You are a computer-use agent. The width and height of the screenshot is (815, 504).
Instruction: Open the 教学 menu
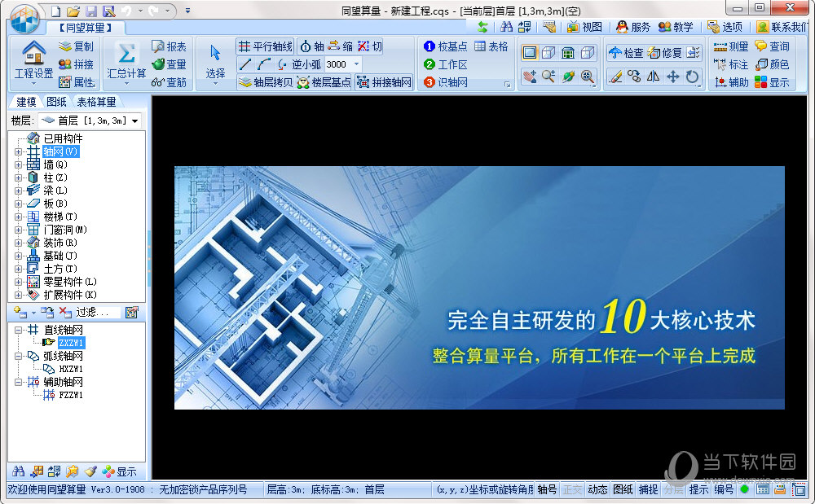click(676, 27)
